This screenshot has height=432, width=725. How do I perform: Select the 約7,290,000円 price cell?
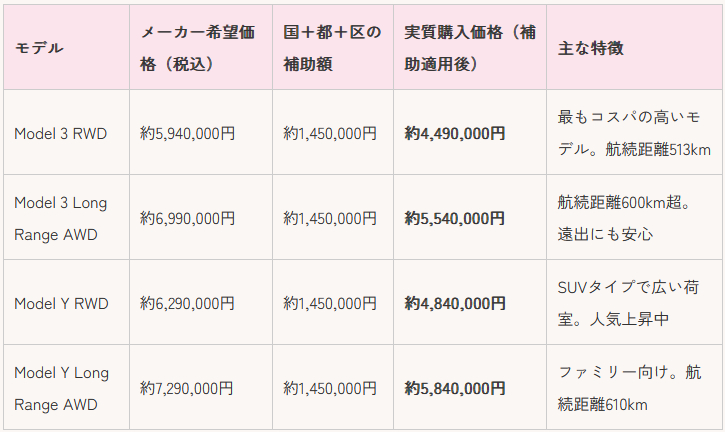click(x=188, y=388)
